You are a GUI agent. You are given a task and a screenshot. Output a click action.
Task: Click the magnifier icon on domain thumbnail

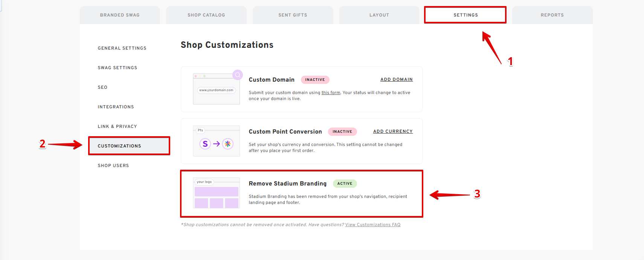click(238, 75)
